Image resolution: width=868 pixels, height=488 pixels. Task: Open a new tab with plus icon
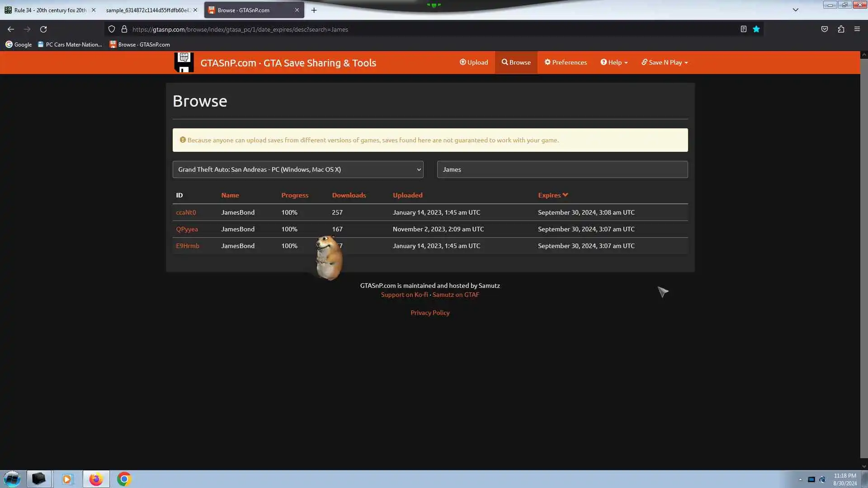314,10
